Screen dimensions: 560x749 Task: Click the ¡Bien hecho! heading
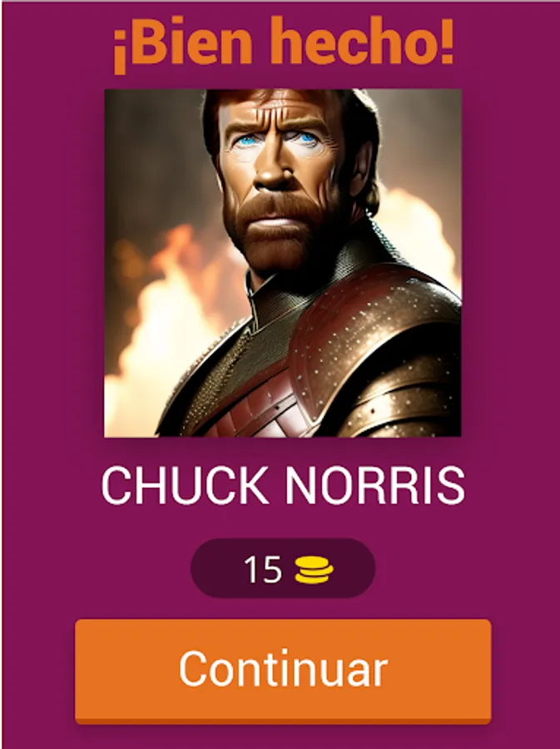(283, 42)
